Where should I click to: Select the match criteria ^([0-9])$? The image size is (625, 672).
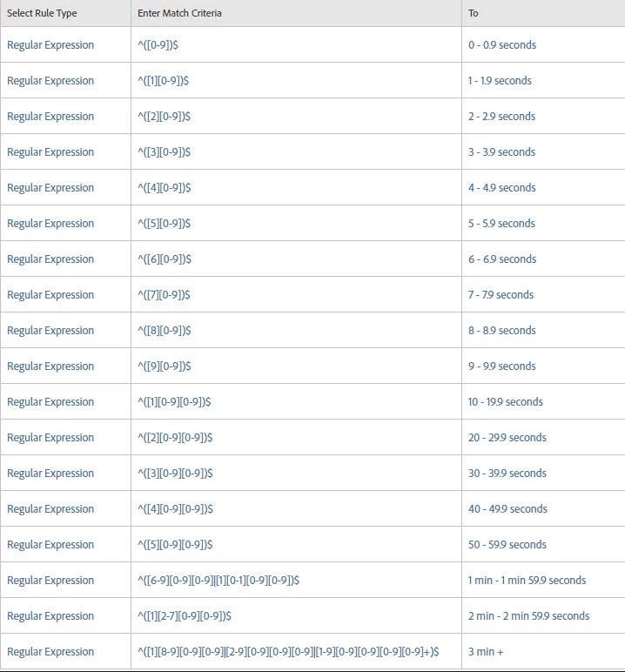pyautogui.click(x=158, y=45)
